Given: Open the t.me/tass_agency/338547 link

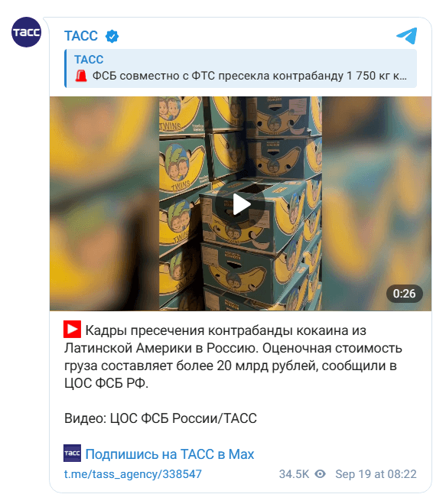Looking at the screenshot, I should coord(133,474).
